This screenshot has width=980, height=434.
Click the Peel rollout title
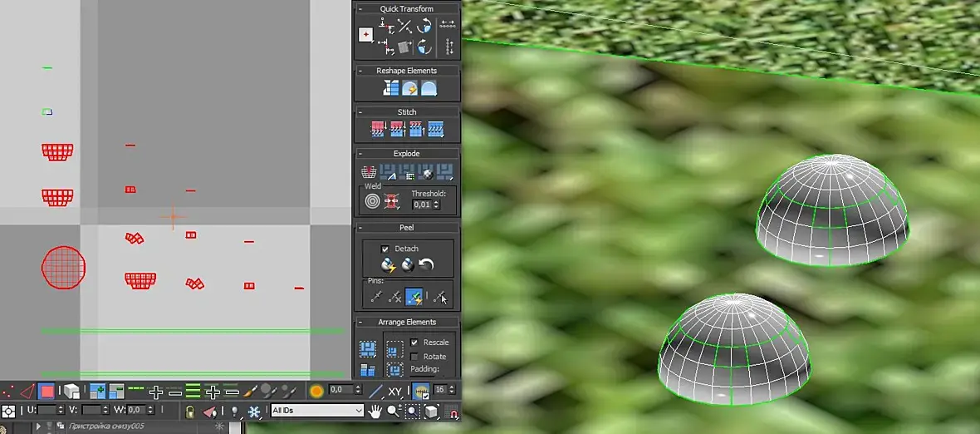[x=406, y=228]
